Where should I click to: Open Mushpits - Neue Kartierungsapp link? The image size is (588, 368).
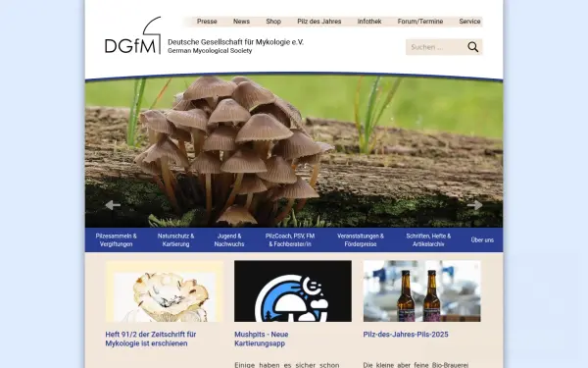click(262, 339)
